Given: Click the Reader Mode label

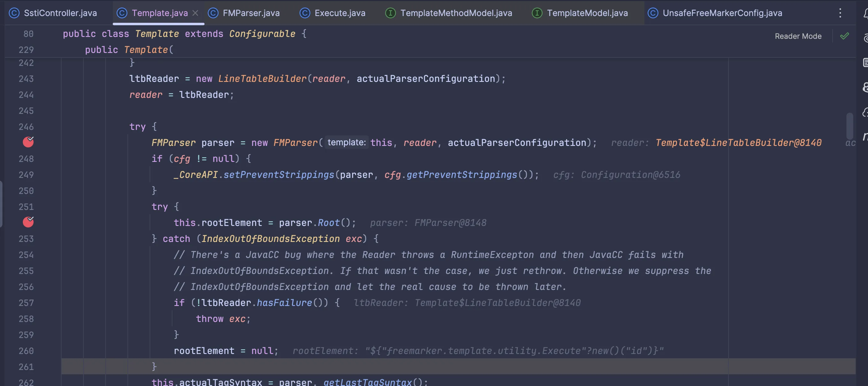Looking at the screenshot, I should tap(798, 36).
